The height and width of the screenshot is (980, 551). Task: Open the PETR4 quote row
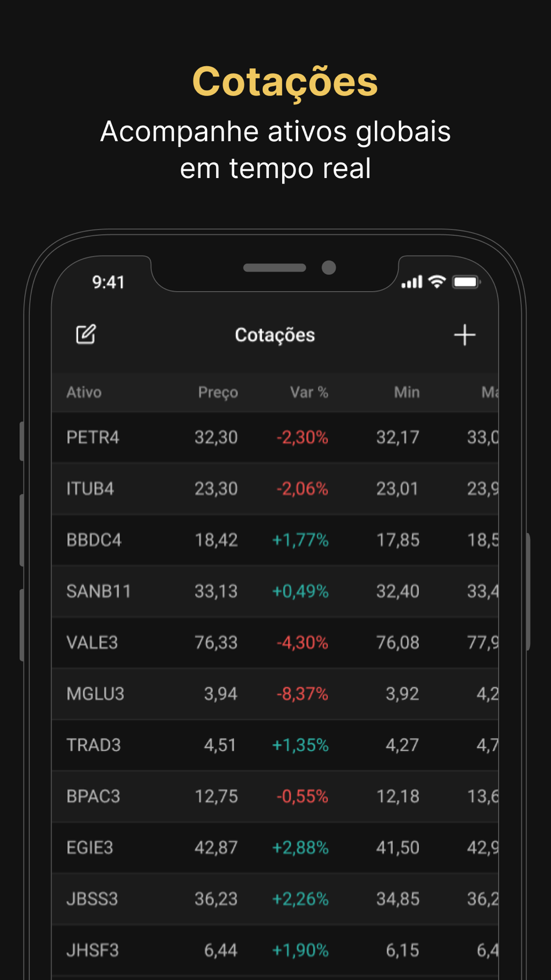tap(275, 438)
